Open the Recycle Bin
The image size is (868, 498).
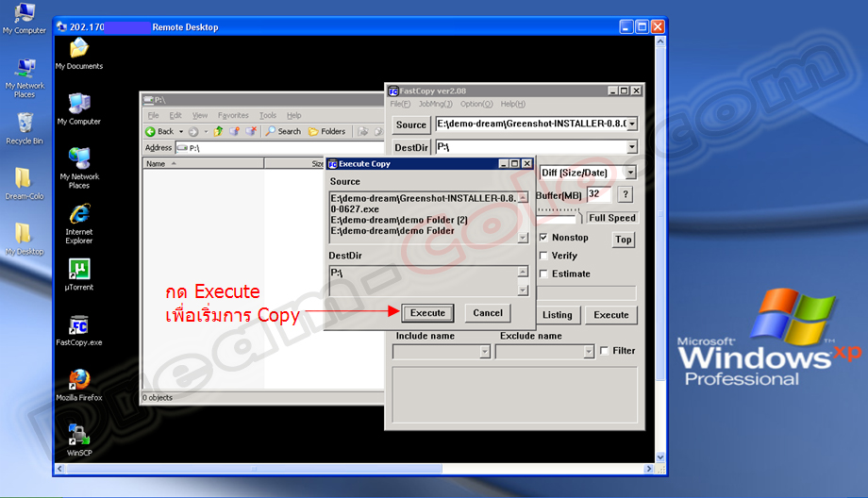pyautogui.click(x=25, y=128)
